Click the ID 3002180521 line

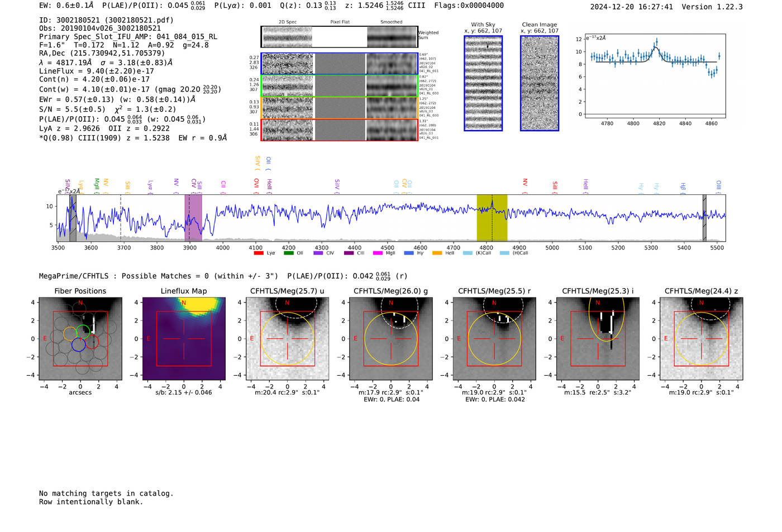tap(106, 20)
